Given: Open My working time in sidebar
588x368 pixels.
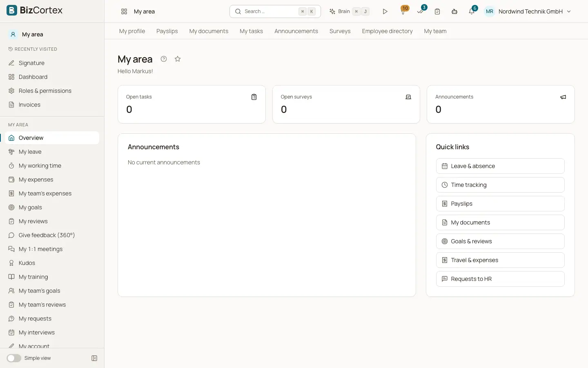Looking at the screenshot, I should coord(52,166).
